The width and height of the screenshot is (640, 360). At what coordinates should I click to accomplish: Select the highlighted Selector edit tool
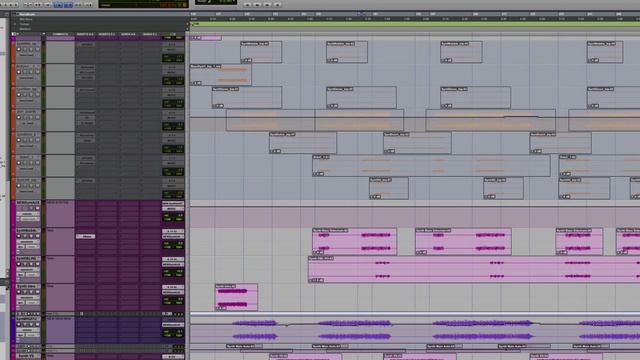tap(58, 4)
